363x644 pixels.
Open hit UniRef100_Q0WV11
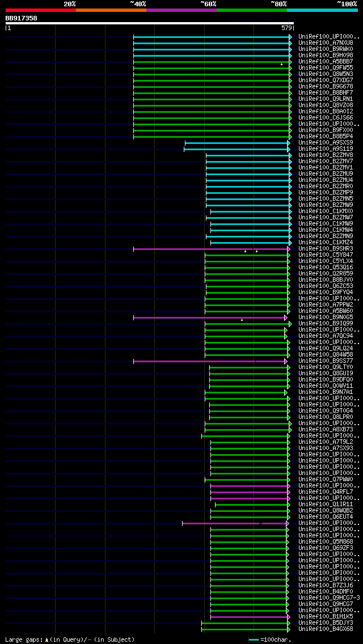pos(326,385)
